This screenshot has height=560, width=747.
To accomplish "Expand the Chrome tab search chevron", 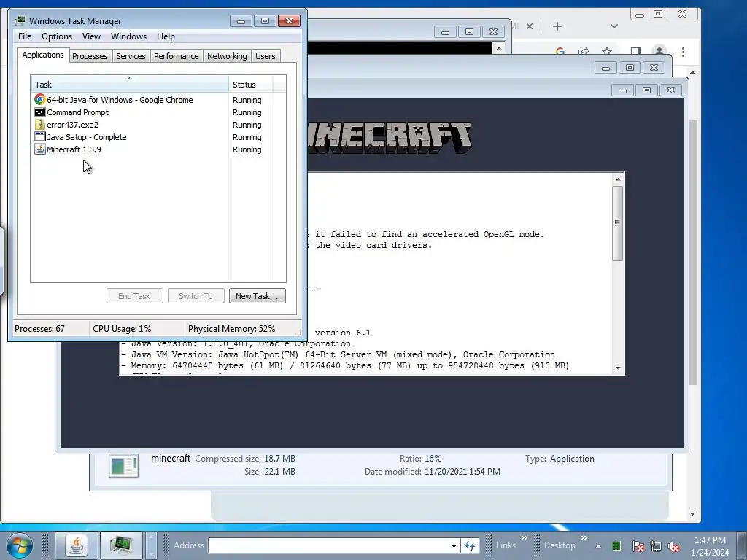I will pyautogui.click(x=614, y=26).
